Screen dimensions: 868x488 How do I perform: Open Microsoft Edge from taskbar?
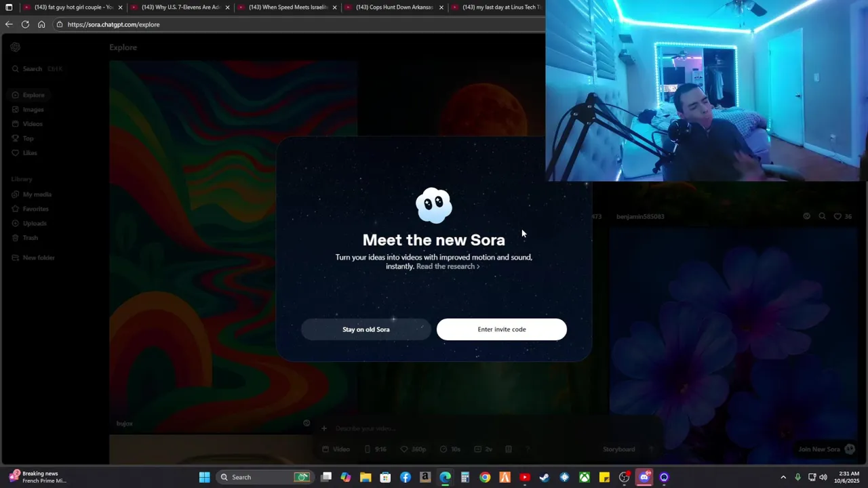coord(445,477)
